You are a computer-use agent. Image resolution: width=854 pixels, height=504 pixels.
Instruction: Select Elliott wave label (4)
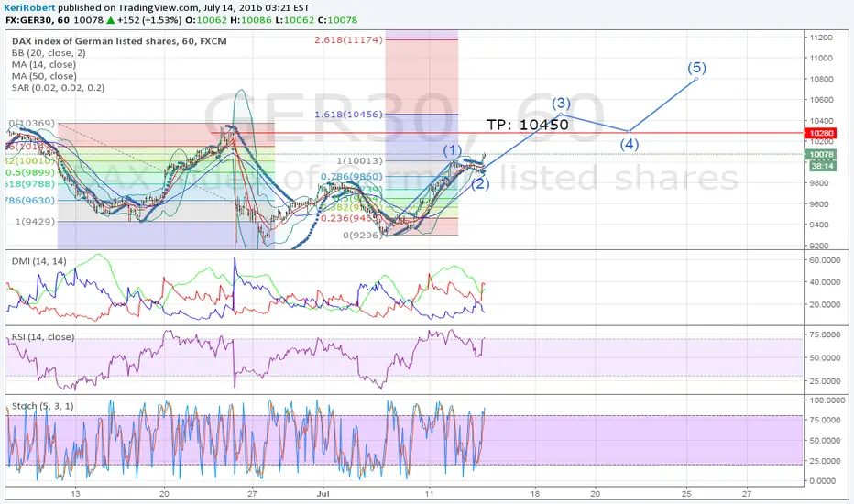pyautogui.click(x=630, y=145)
